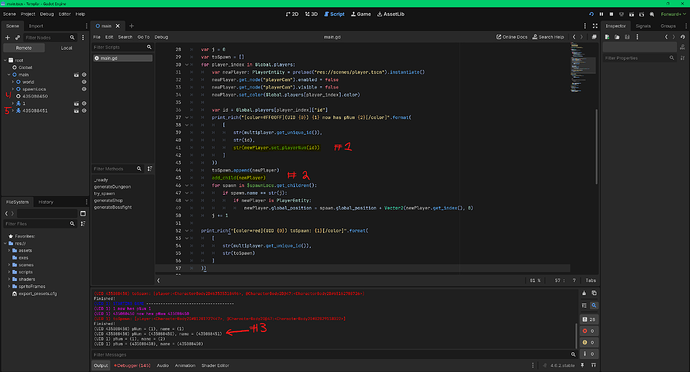
Task: Open the Project menu
Action: coord(28,14)
